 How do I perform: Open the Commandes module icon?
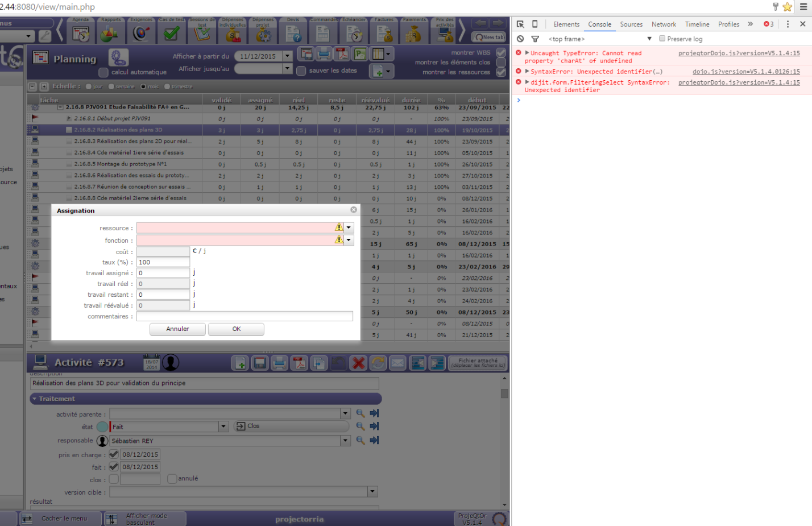[x=324, y=31]
